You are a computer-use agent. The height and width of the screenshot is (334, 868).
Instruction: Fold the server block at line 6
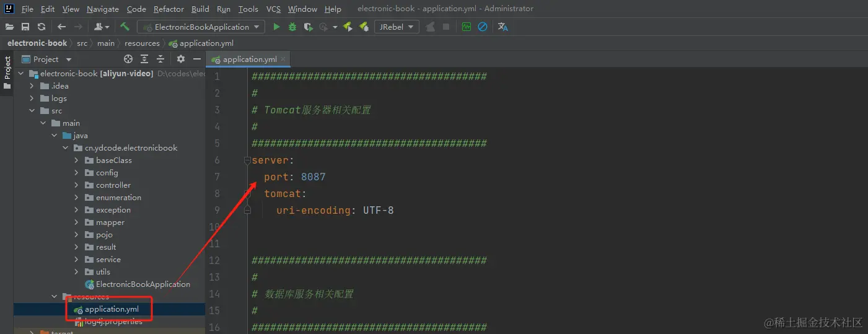click(247, 160)
